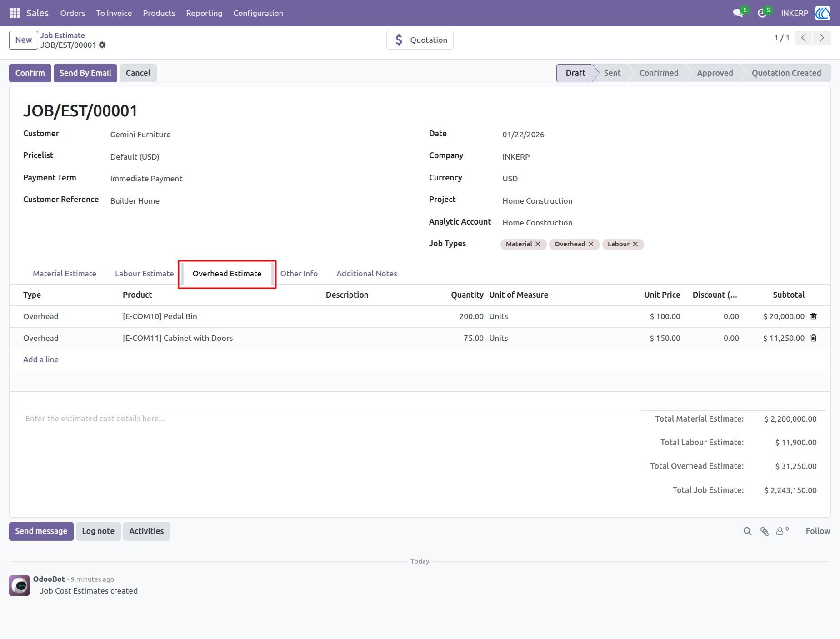
Task: Delete the Pedal Bin overhead line
Action: pyautogui.click(x=814, y=316)
